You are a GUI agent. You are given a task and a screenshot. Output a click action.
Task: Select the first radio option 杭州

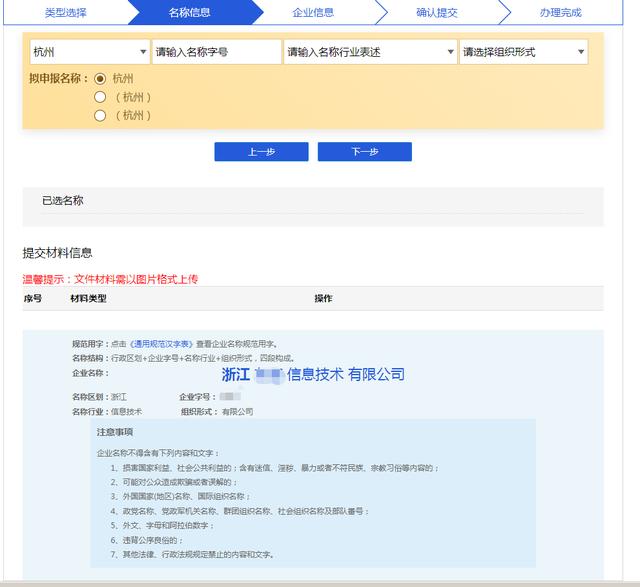coord(100,78)
